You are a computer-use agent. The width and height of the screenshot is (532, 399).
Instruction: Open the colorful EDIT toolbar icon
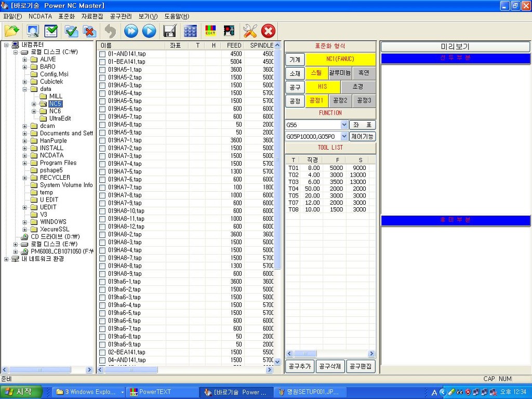(211, 31)
